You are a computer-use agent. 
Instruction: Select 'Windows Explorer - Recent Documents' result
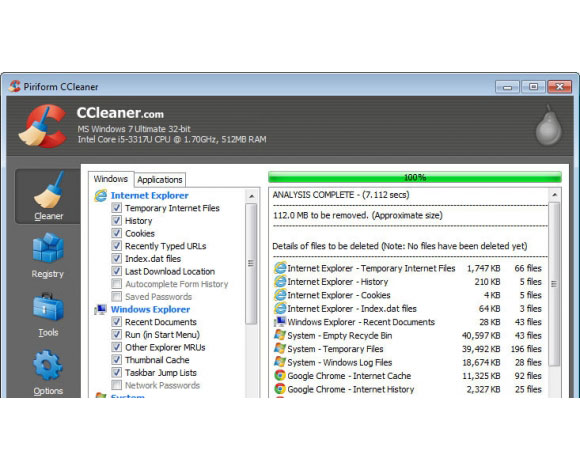(x=408, y=322)
